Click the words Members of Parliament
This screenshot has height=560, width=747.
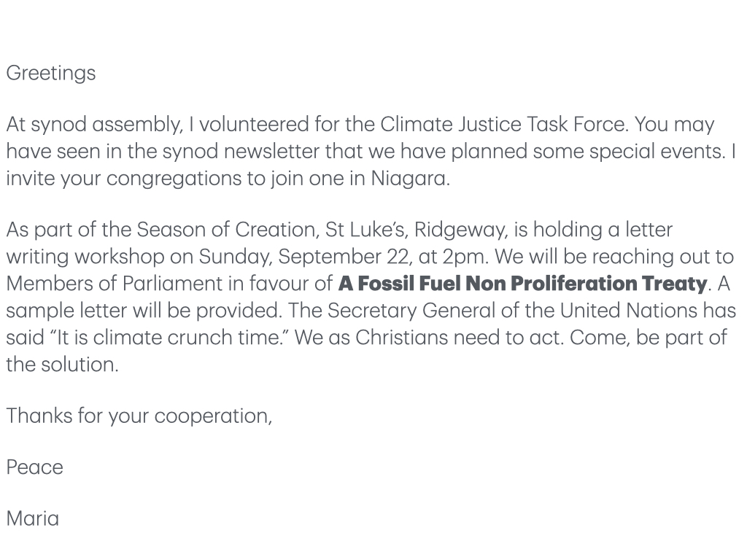click(114, 284)
